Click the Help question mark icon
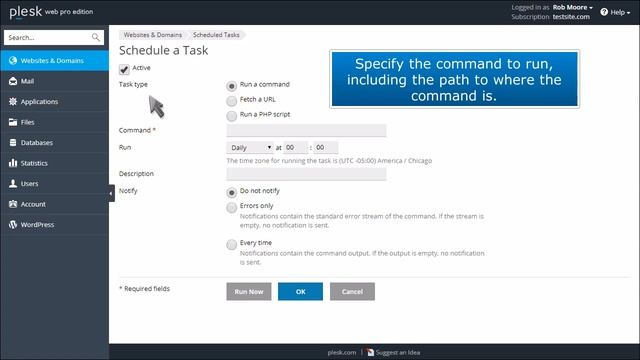Image resolution: width=640 pixels, height=360 pixels. pos(604,12)
